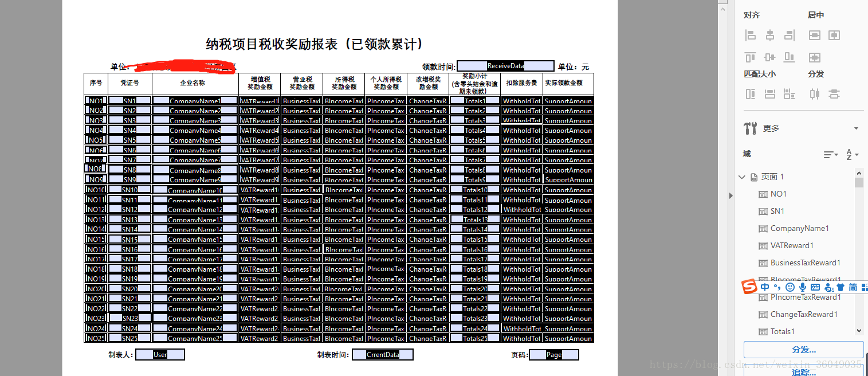Select the align top icon under 对齐
Screen dimensions: 868x376
(751, 57)
